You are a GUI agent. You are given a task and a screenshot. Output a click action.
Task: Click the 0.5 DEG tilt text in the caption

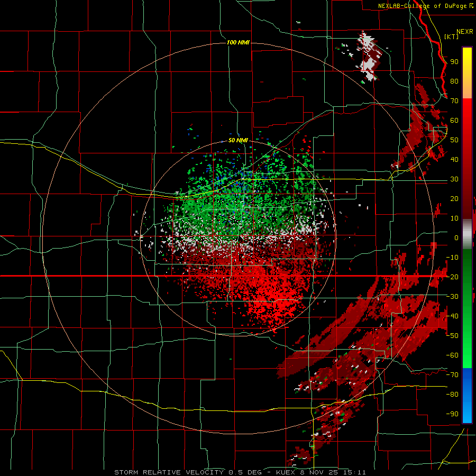point(245,472)
